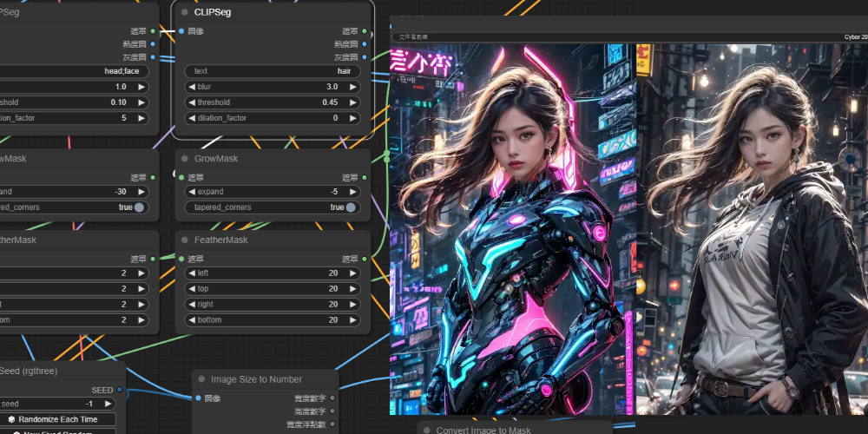The width and height of the screenshot is (868, 434).
Task: Click 遮罩 output port of FeatherMask left 20
Action: (364, 259)
